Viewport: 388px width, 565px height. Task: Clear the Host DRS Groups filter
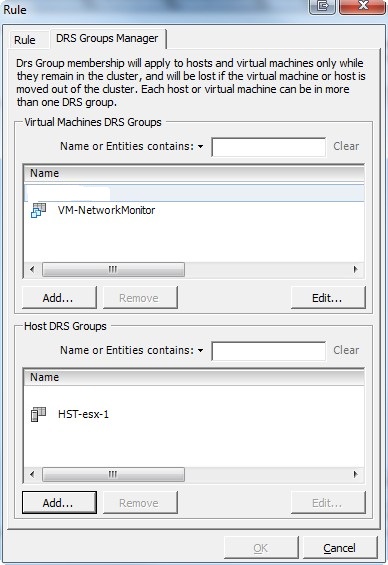(x=346, y=350)
